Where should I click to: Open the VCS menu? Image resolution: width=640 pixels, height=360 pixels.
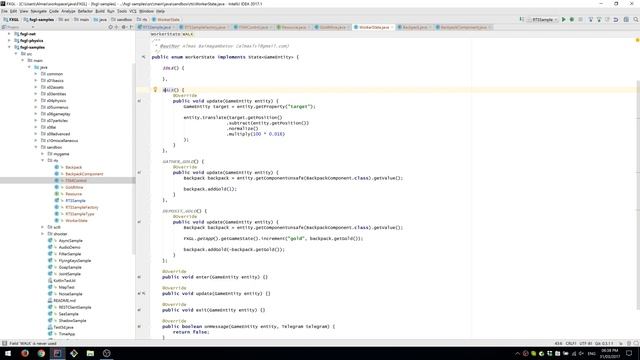pos(133,11)
